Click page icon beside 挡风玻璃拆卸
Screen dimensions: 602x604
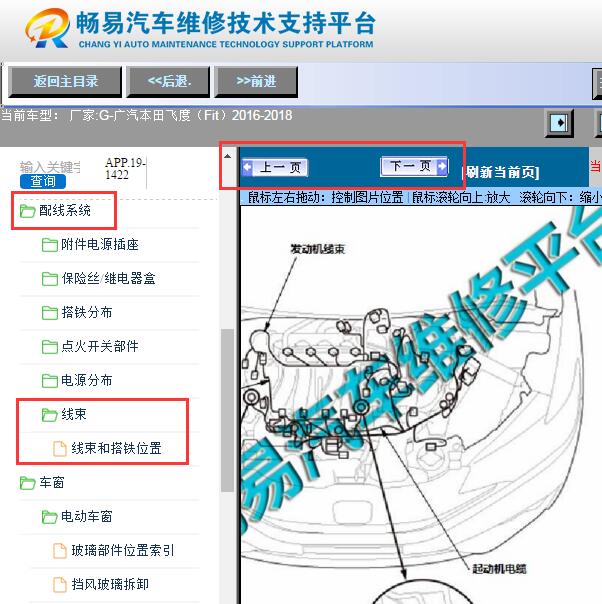tap(60, 584)
